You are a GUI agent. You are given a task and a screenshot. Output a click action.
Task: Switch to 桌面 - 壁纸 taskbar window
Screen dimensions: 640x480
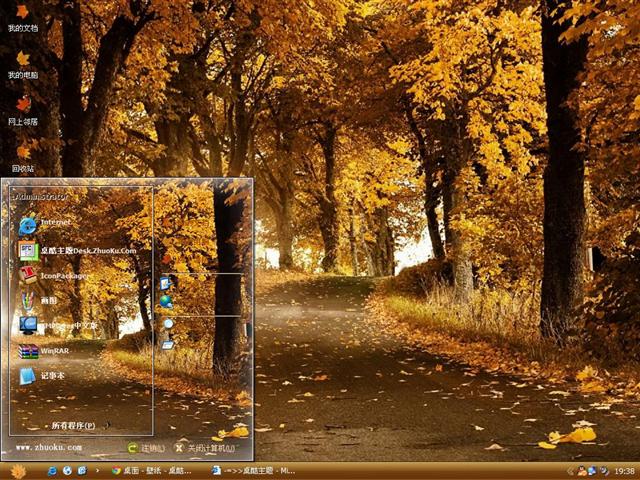[152, 470]
